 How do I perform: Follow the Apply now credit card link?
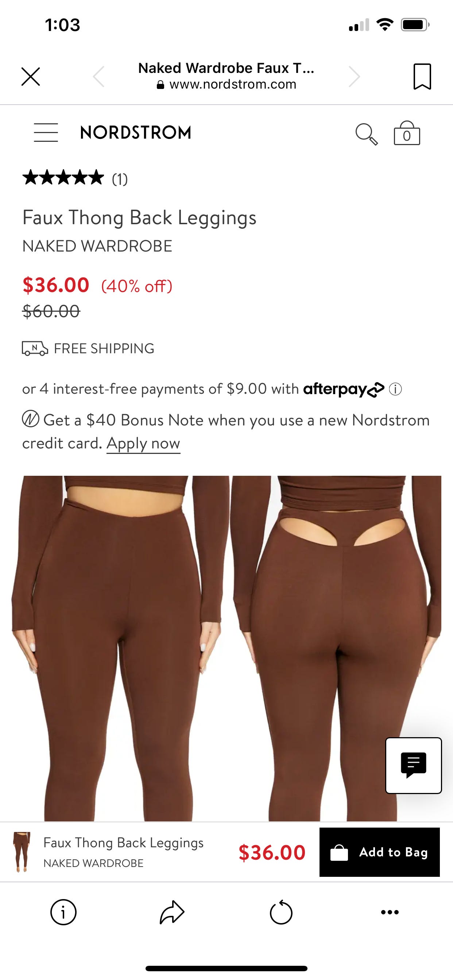click(143, 443)
